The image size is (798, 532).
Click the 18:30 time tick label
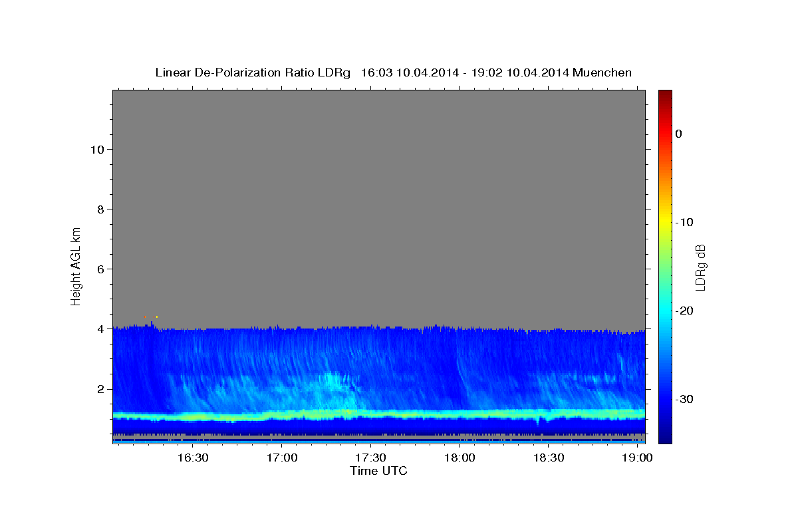[x=549, y=458]
